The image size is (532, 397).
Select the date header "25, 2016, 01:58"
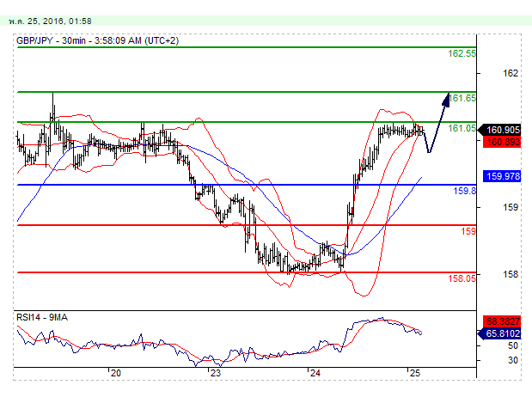pyautogui.click(x=59, y=21)
